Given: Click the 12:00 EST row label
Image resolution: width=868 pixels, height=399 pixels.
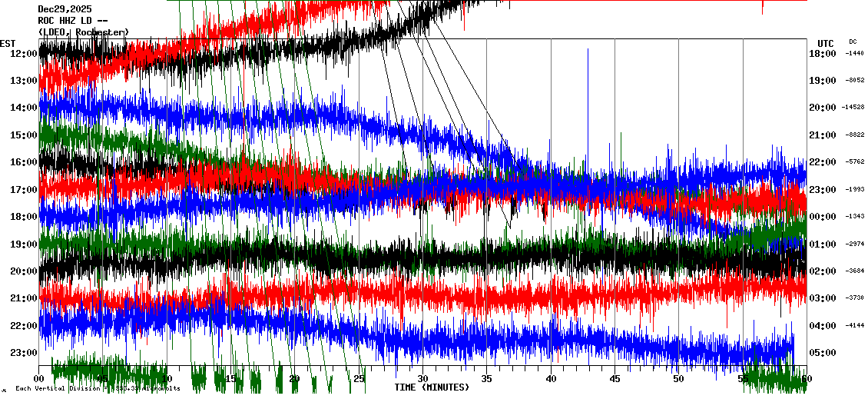Looking at the screenshot, I should point(24,54).
